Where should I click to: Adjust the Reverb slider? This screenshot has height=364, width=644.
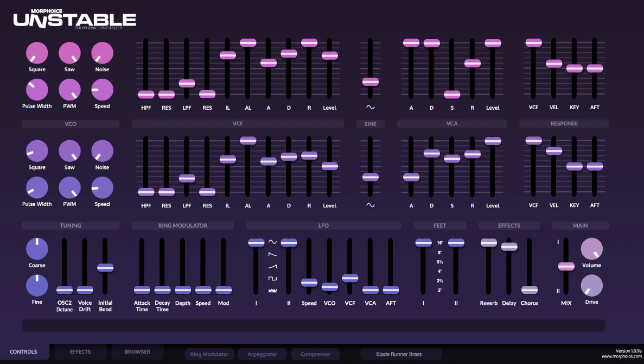tap(489, 243)
